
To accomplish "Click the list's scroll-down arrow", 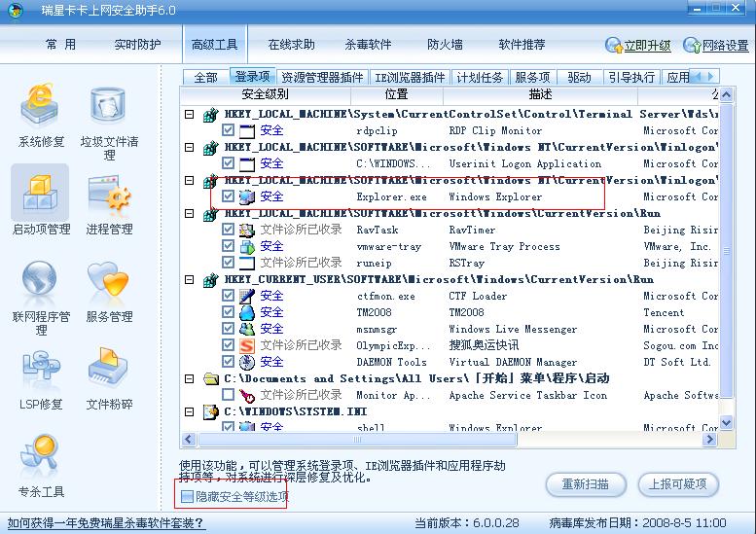I will [726, 423].
